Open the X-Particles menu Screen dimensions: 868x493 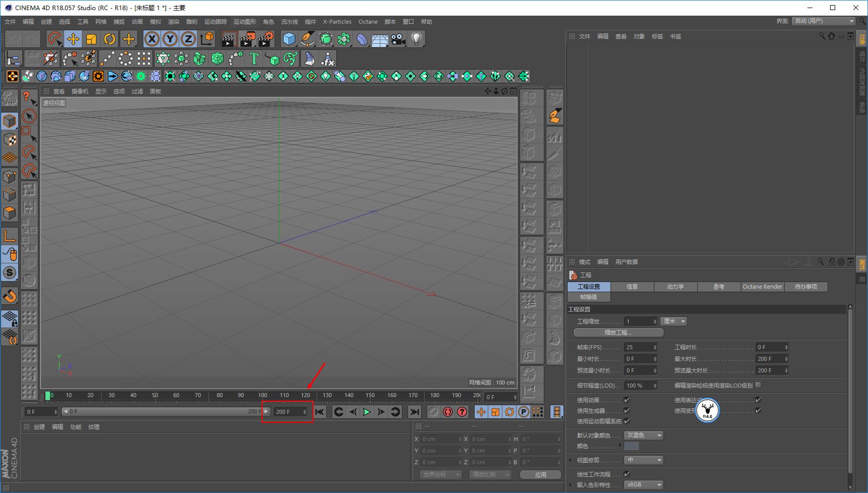click(337, 22)
